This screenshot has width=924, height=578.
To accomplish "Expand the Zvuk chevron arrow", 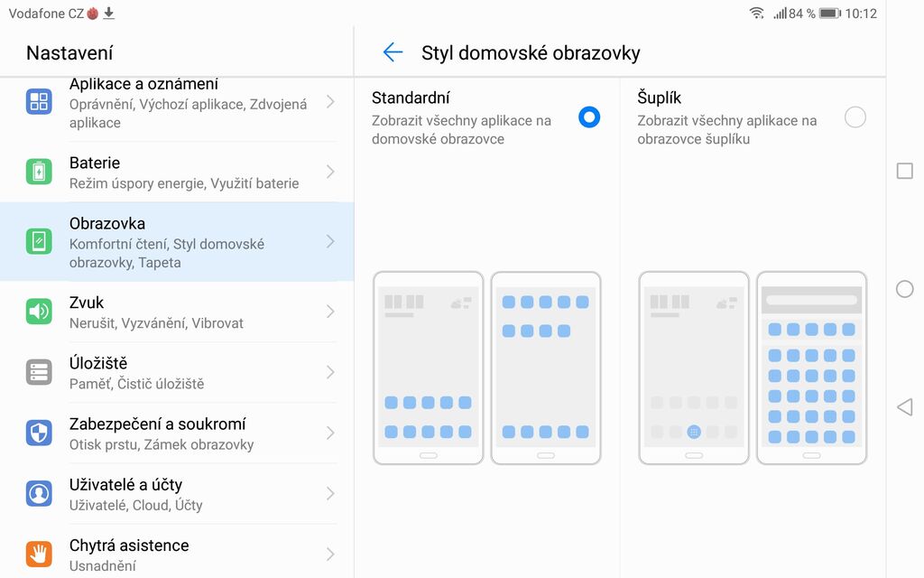I will pyautogui.click(x=329, y=312).
